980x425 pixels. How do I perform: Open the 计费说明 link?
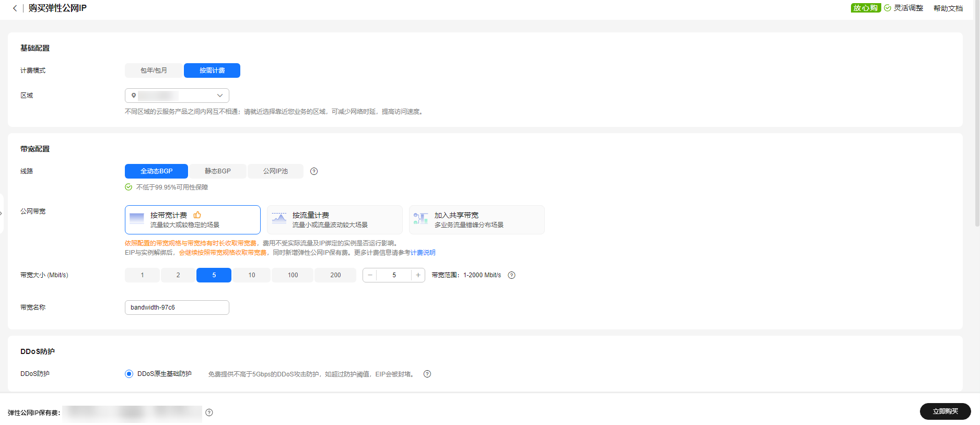point(423,253)
